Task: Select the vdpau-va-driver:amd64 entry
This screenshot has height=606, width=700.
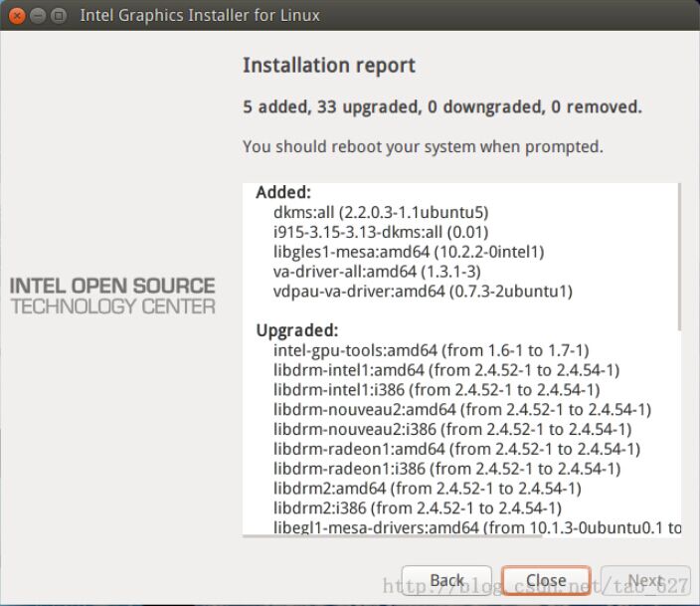Action: (423, 291)
